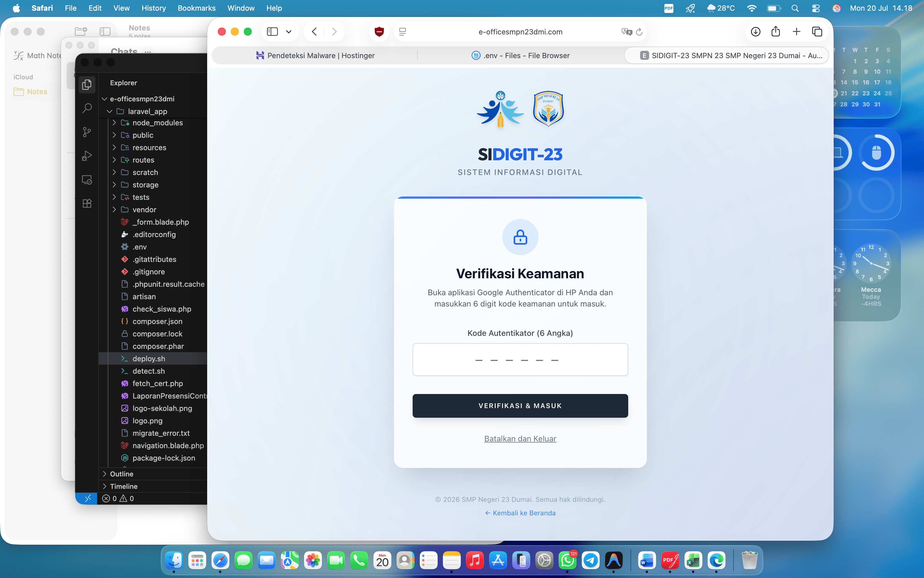Click the school crest logo
The image size is (924, 578).
pyautogui.click(x=548, y=109)
